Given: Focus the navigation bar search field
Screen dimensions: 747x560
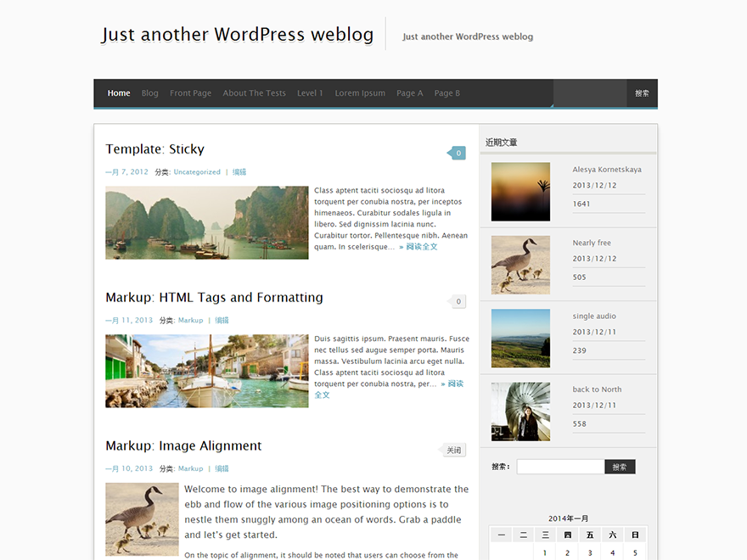Looking at the screenshot, I should (590, 93).
